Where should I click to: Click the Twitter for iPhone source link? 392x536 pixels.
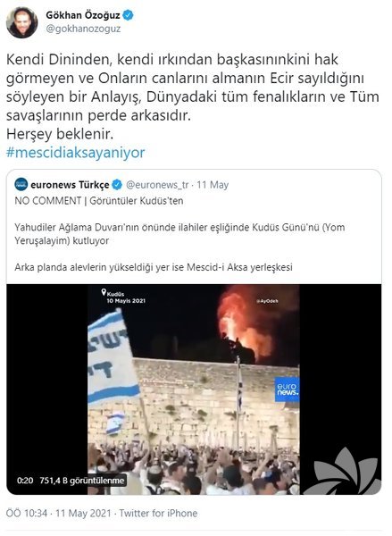158,513
